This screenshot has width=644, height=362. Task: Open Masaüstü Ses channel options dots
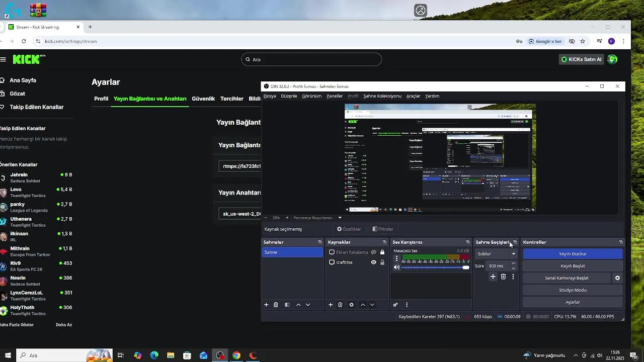(x=396, y=258)
